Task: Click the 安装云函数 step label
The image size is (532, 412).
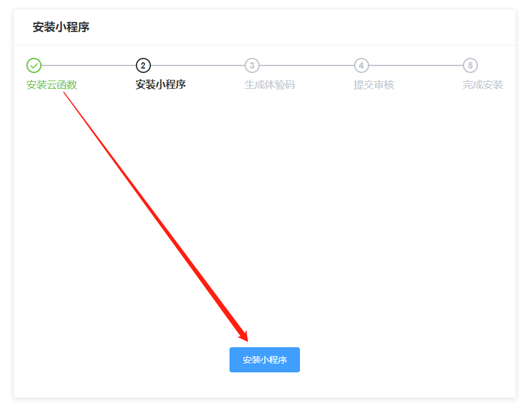Action: coord(52,84)
